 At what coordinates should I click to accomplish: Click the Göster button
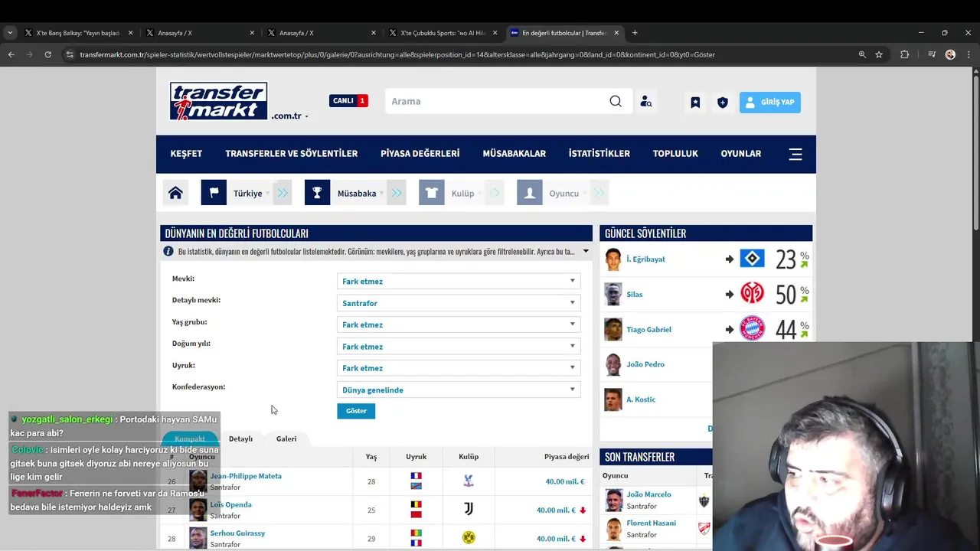(x=356, y=411)
